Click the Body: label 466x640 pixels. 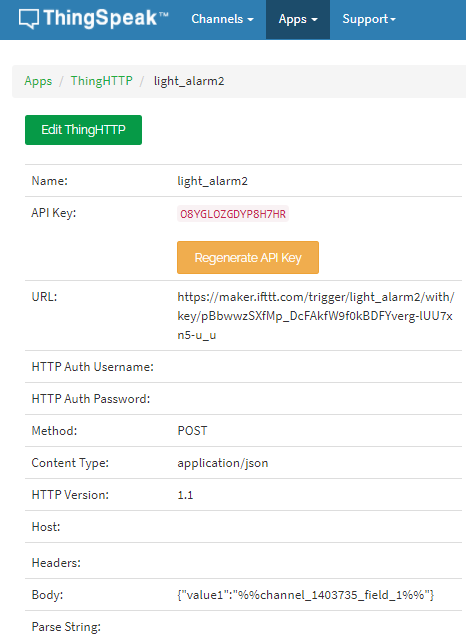[47, 595]
